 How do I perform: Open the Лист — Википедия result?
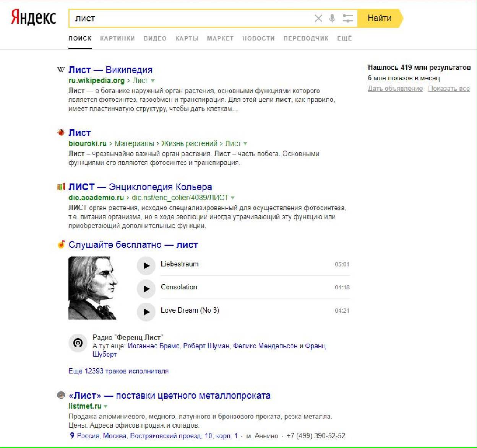(110, 70)
